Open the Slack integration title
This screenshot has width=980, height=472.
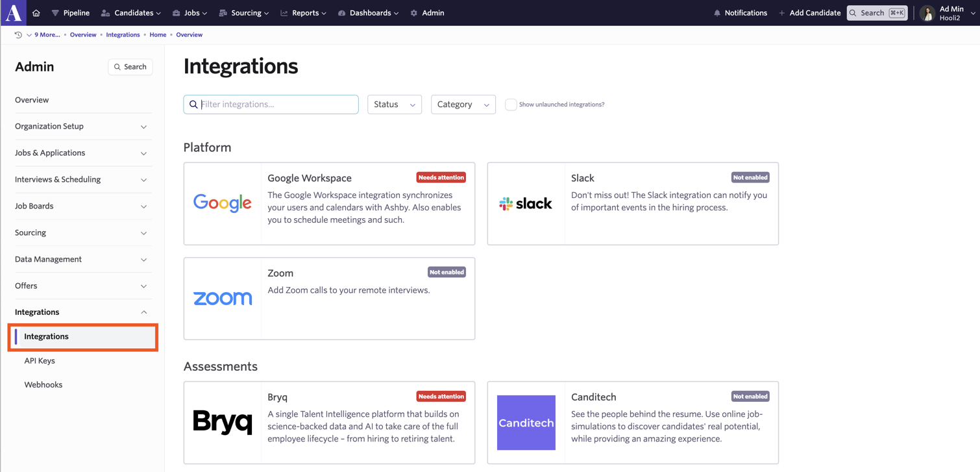583,178
